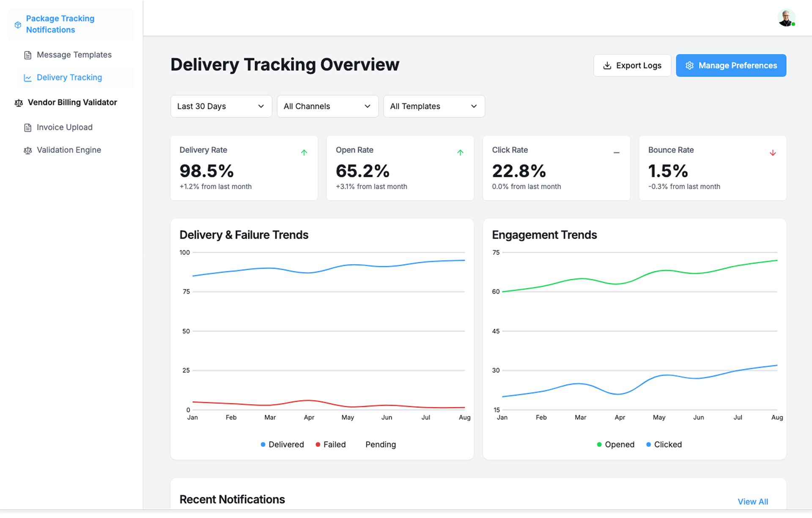
Task: Click the Export Logs button
Action: 632,66
